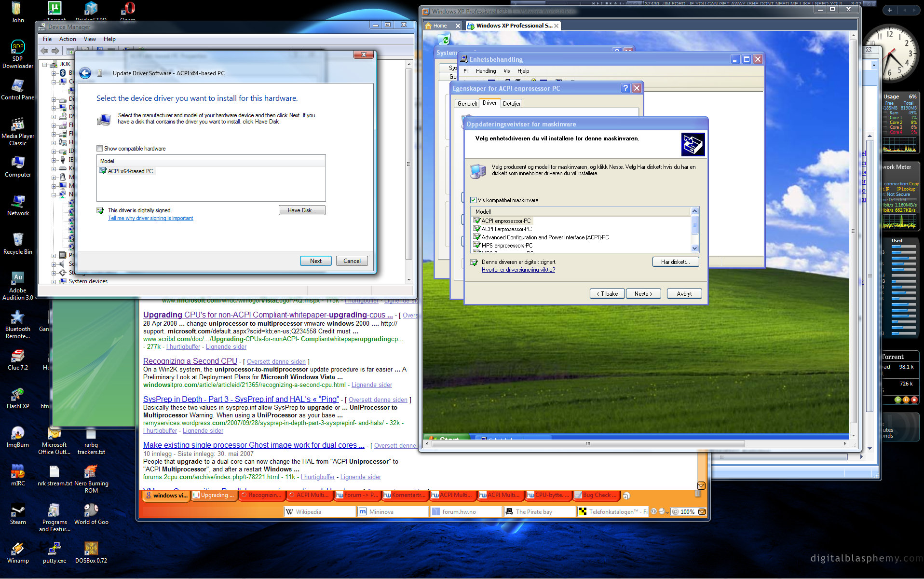
Task: Open the John user folder icon
Action: pyautogui.click(x=18, y=12)
